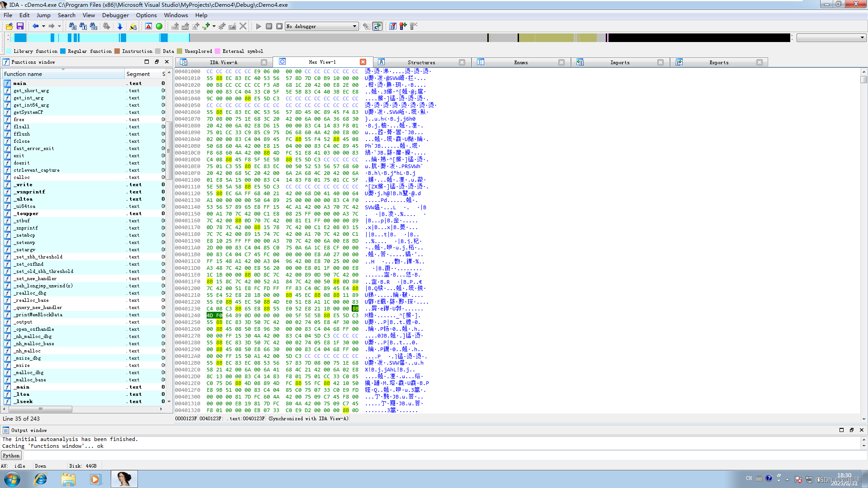
Task: Select the _set_new_handler function row
Action: [84, 278]
